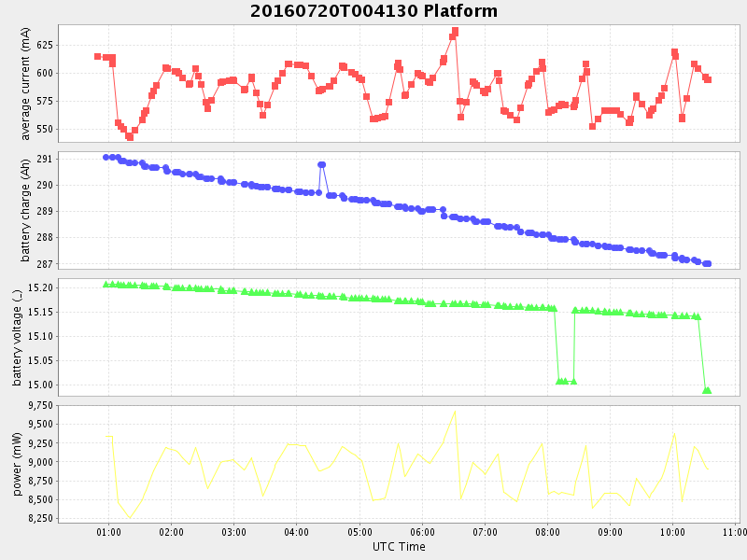Click the yellow power line's highest peak
This screenshot has height=560, width=747.
[x=455, y=412]
